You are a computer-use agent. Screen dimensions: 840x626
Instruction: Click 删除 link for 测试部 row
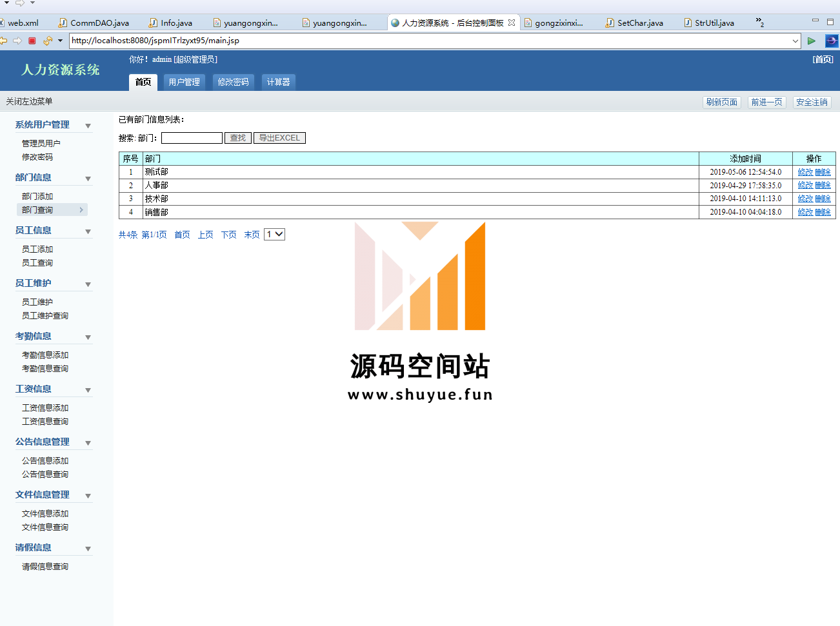(x=823, y=172)
